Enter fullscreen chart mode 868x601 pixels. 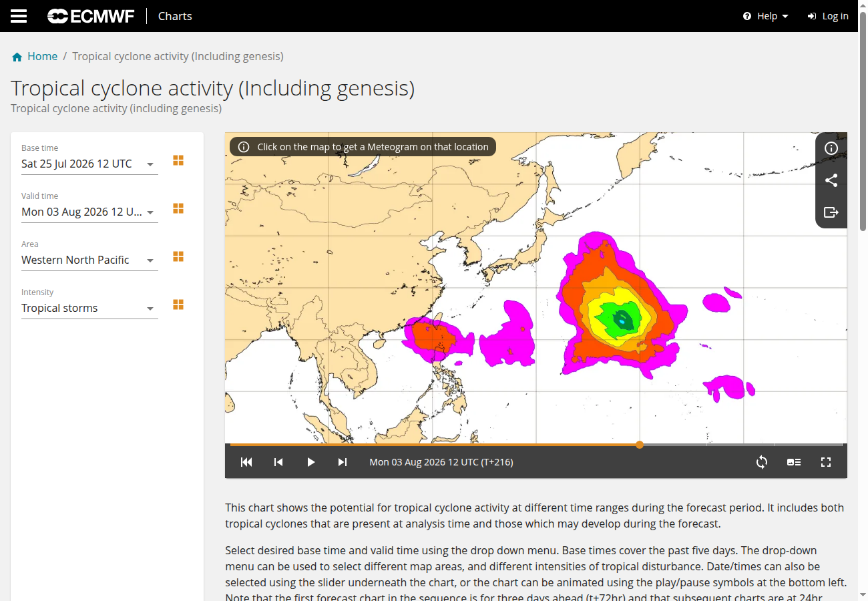(x=826, y=462)
